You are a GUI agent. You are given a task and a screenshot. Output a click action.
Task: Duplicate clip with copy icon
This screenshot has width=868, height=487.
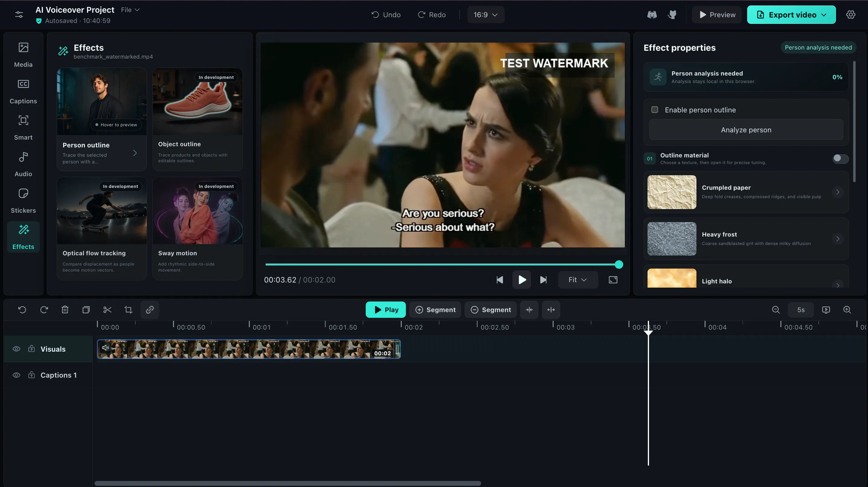click(86, 310)
